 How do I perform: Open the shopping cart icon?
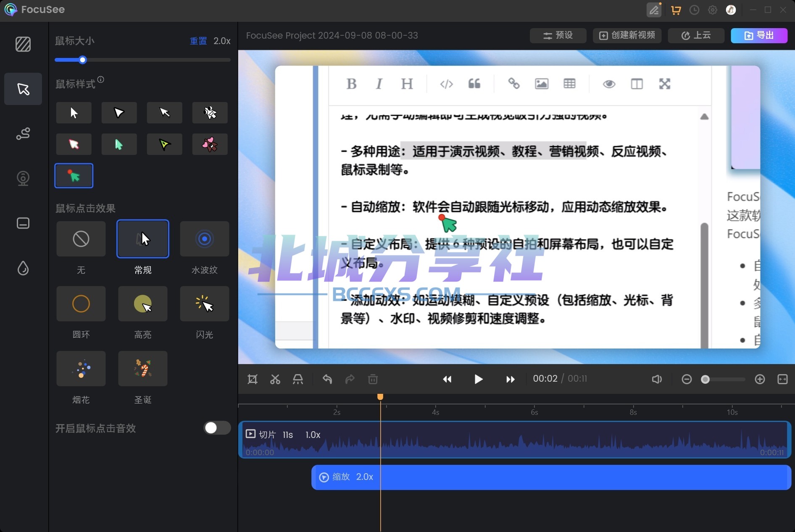676,10
